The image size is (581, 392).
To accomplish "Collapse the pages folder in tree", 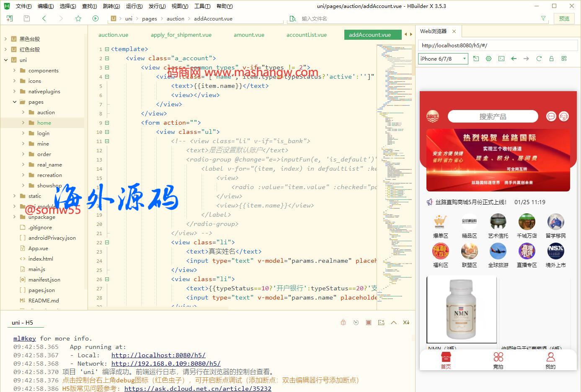I will pos(15,102).
